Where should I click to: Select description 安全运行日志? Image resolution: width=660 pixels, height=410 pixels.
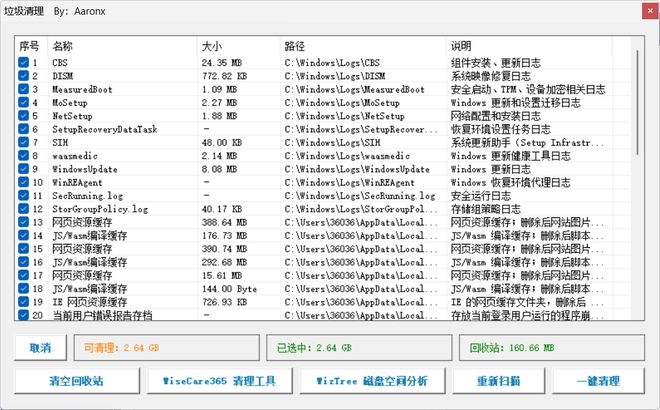(481, 196)
